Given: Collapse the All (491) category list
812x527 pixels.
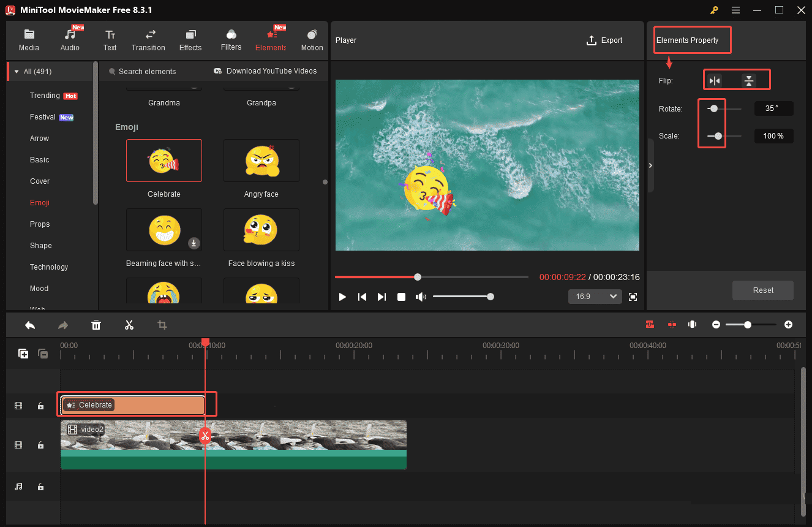Looking at the screenshot, I should [x=16, y=71].
